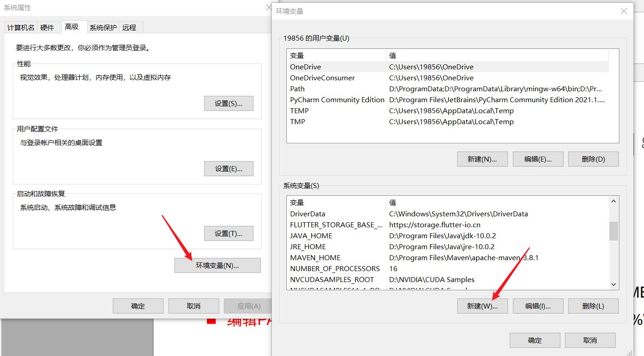Click the system variables scrollbar down arrow
This screenshot has width=644, height=356.
(x=613, y=284)
